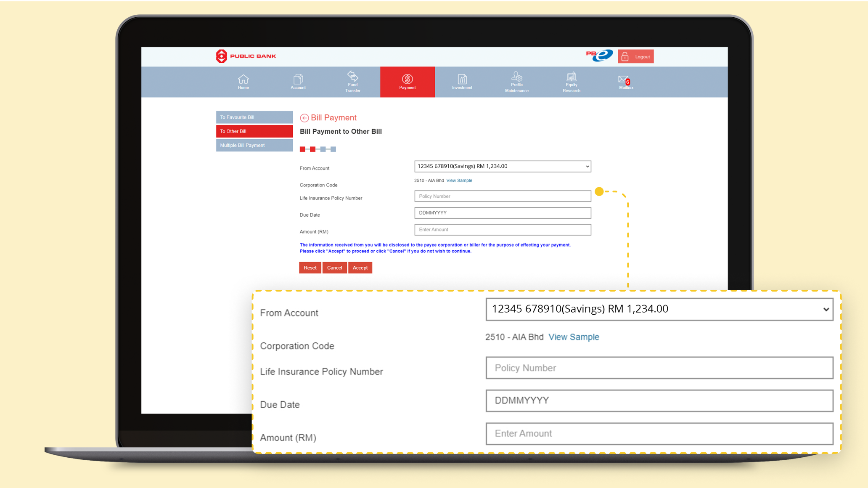Image resolution: width=868 pixels, height=488 pixels.
Task: Click the Logout button
Action: [x=635, y=56]
